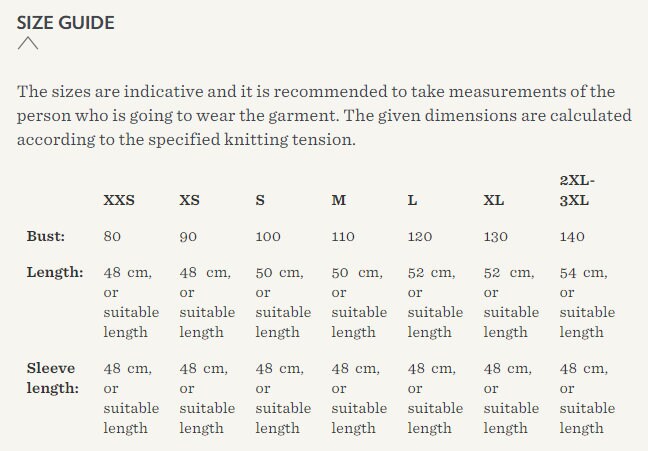Select the XL column header
Viewport: 648px width, 451px height.
point(494,200)
